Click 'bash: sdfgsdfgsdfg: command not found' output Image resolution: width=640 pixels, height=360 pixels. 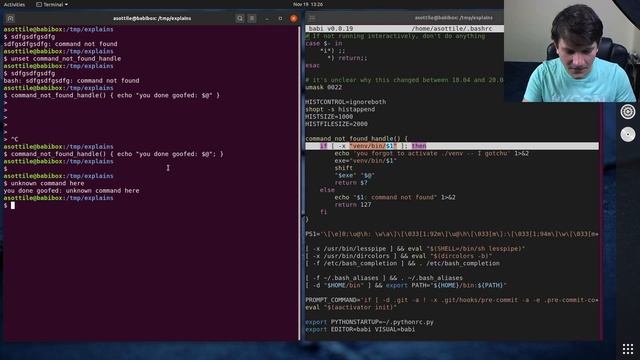tap(71, 81)
